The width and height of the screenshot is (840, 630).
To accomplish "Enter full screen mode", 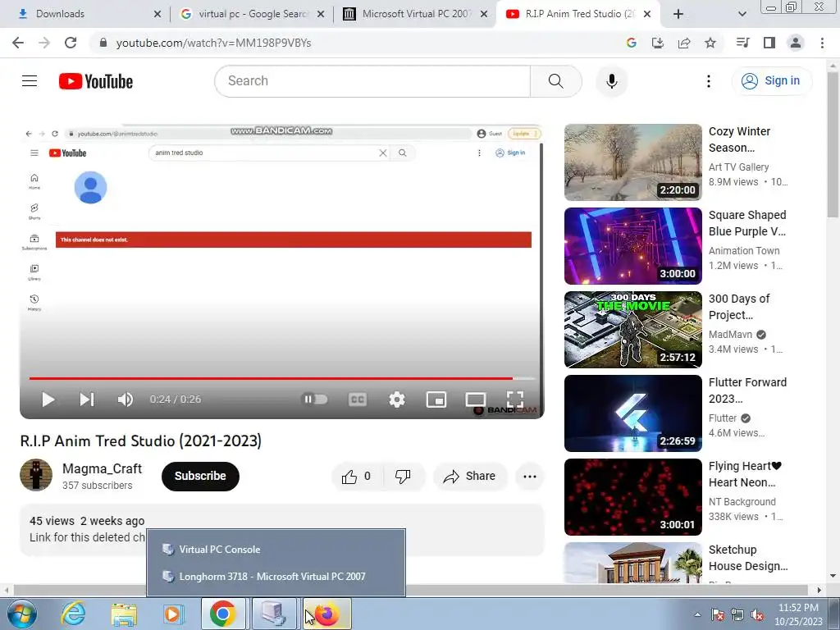I will tap(515, 399).
